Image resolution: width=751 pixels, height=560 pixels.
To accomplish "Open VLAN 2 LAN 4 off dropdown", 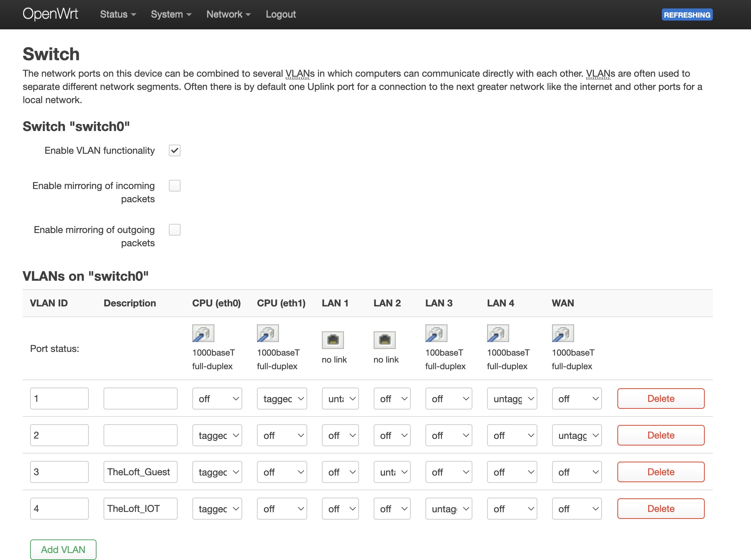I will click(x=512, y=435).
